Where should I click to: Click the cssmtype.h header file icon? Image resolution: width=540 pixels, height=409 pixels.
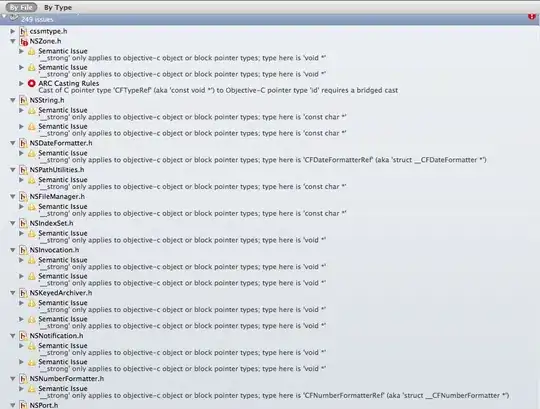23,31
